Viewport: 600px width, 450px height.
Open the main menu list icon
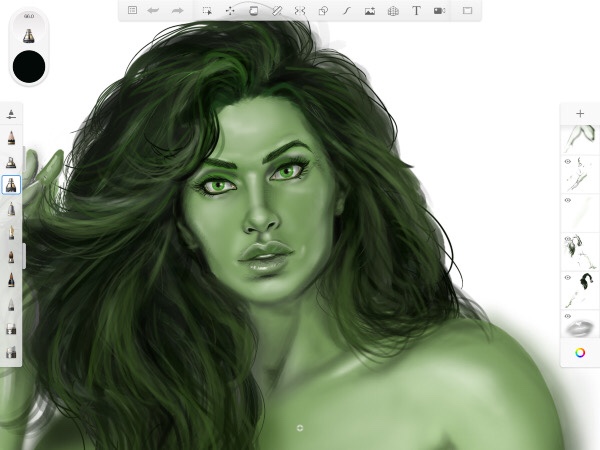[132, 10]
